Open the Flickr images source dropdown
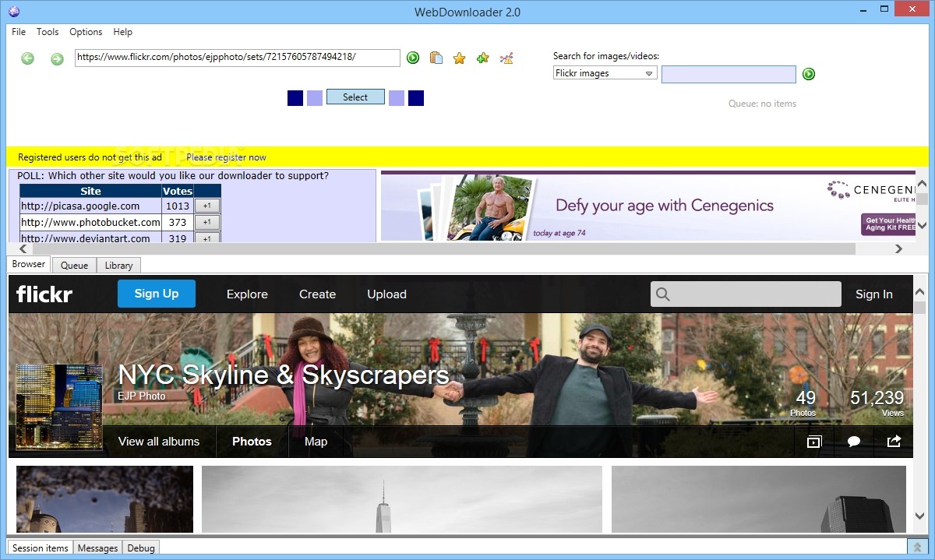The width and height of the screenshot is (935, 560). tap(605, 73)
